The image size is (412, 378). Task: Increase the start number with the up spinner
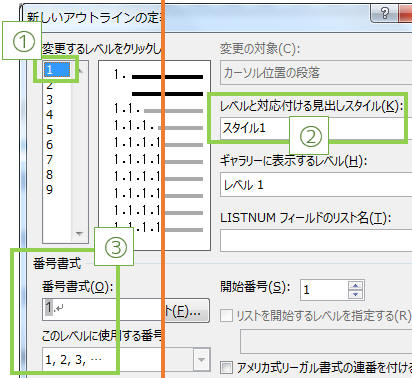tap(355, 286)
